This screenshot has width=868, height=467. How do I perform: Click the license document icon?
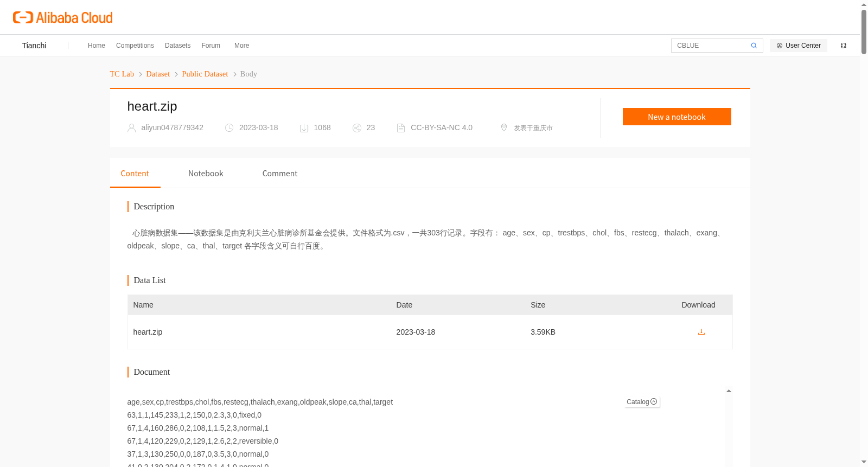click(401, 128)
